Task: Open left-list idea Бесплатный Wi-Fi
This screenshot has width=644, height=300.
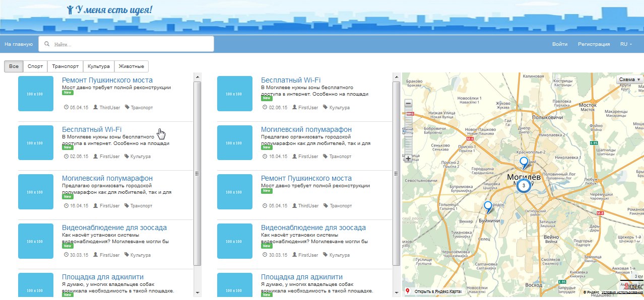Action: click(92, 129)
